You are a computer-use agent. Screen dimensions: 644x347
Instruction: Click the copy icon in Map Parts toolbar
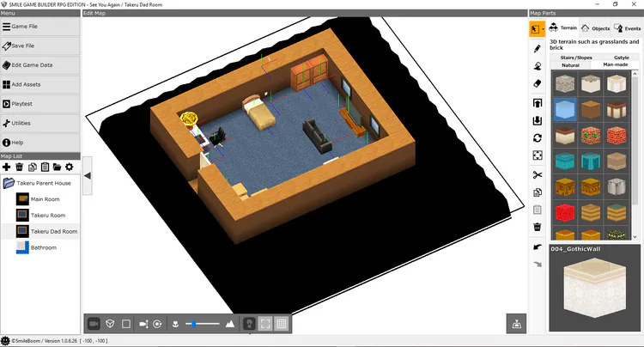point(538,192)
